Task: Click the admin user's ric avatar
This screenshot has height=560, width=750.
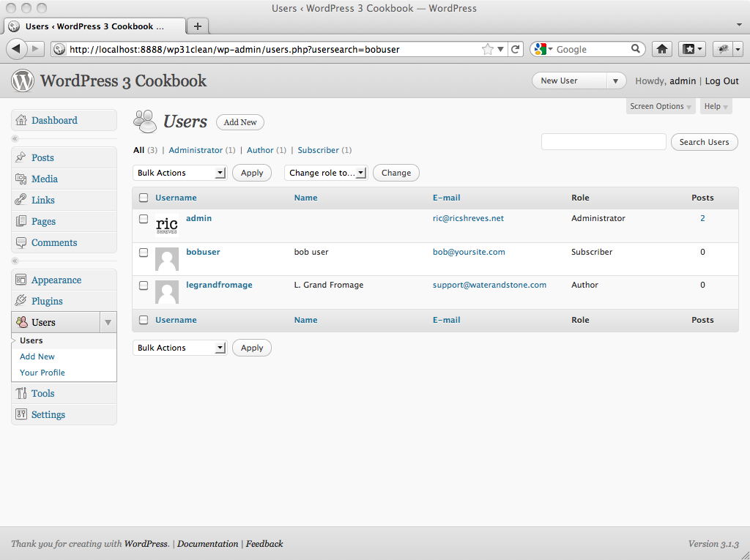Action: pyautogui.click(x=167, y=225)
